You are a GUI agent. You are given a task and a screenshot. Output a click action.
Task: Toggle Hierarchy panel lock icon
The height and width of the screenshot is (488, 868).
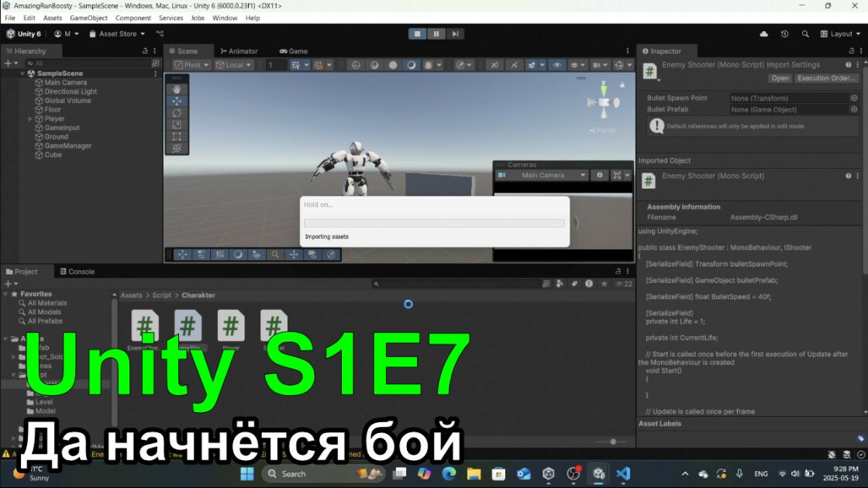click(x=145, y=51)
